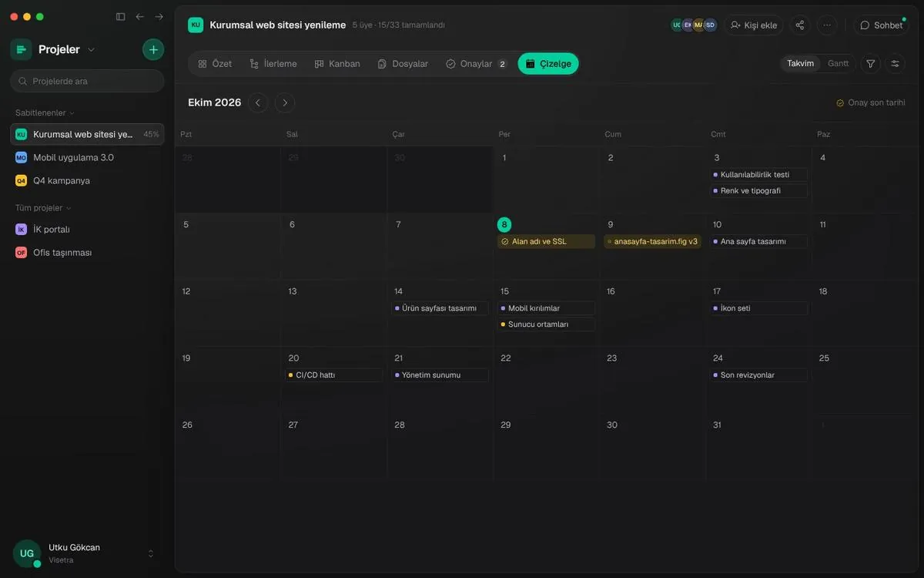Open CI/CD hattı event
This screenshot has width=924, height=578.
pos(333,375)
